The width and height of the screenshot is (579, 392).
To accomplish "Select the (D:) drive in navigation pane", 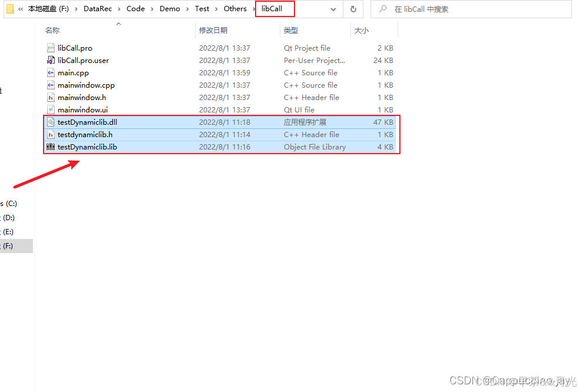I will coord(16,218).
